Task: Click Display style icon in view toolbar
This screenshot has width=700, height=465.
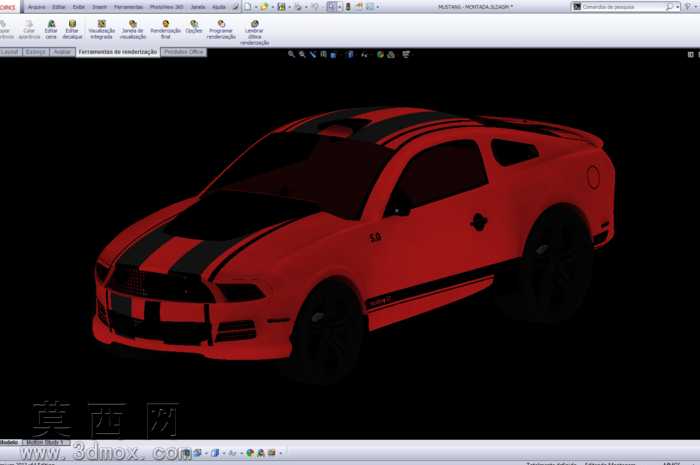Action: (350, 54)
